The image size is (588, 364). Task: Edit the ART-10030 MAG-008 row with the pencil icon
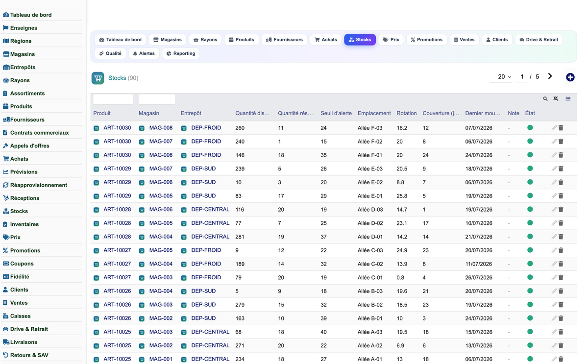coord(554,128)
